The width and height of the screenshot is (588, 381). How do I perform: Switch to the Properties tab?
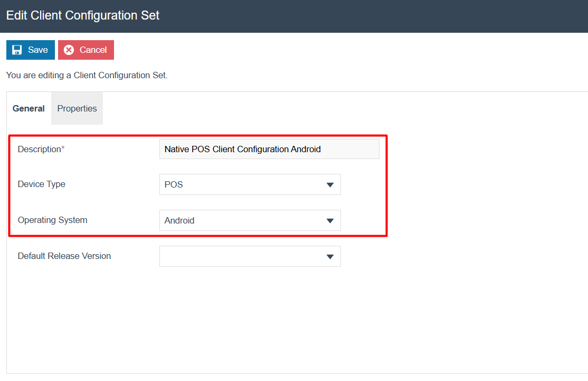77,108
